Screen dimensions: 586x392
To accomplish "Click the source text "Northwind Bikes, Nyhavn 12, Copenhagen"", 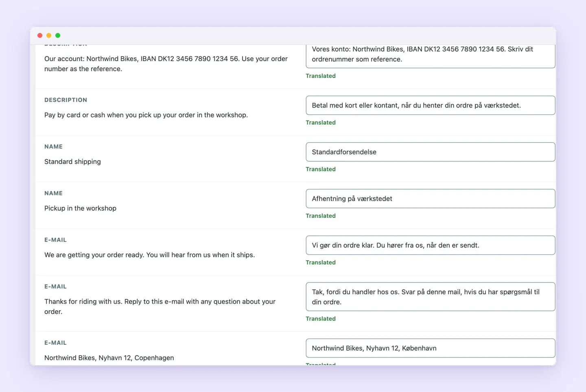I will [109, 358].
